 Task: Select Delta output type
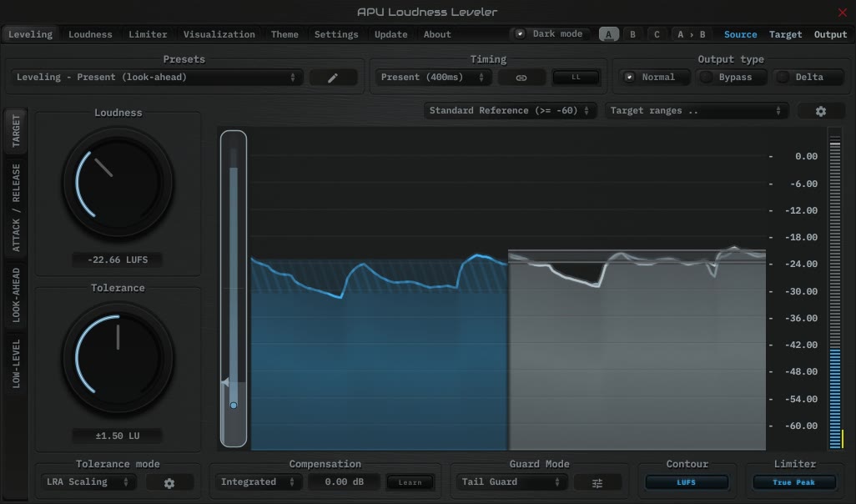click(x=808, y=78)
